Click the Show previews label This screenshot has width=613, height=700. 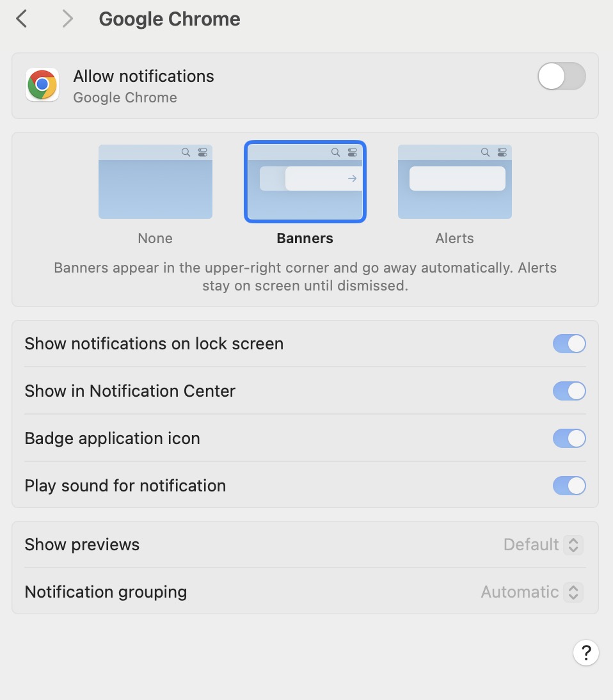[x=82, y=545]
